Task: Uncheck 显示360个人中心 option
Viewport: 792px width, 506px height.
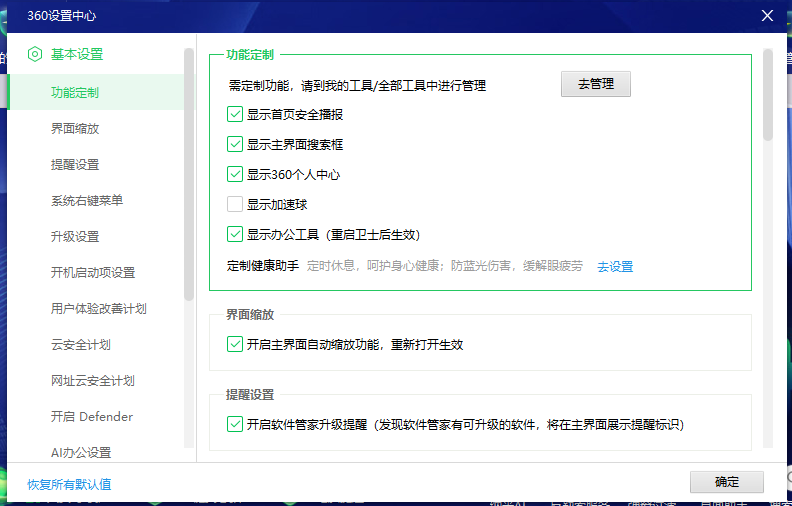Action: [235, 174]
